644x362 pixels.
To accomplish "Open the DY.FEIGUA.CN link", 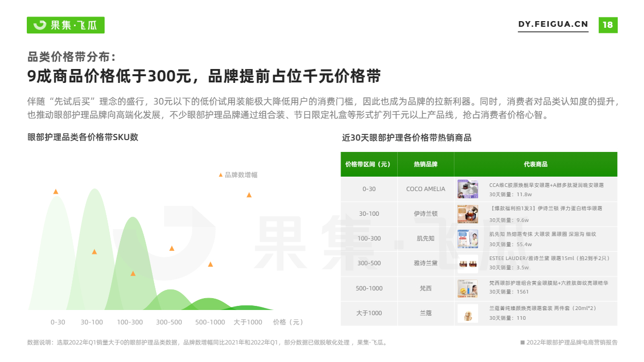I will 553,24.
